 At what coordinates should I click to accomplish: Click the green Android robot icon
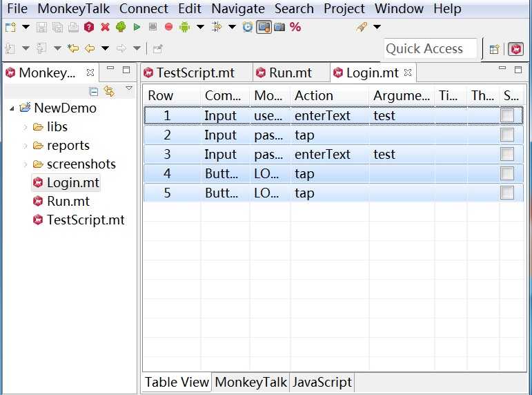(184, 27)
